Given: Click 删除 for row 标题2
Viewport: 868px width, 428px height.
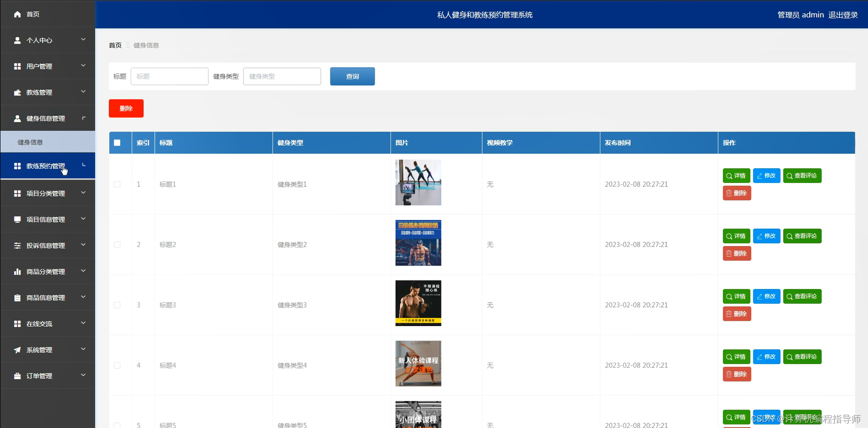Looking at the screenshot, I should tap(737, 254).
